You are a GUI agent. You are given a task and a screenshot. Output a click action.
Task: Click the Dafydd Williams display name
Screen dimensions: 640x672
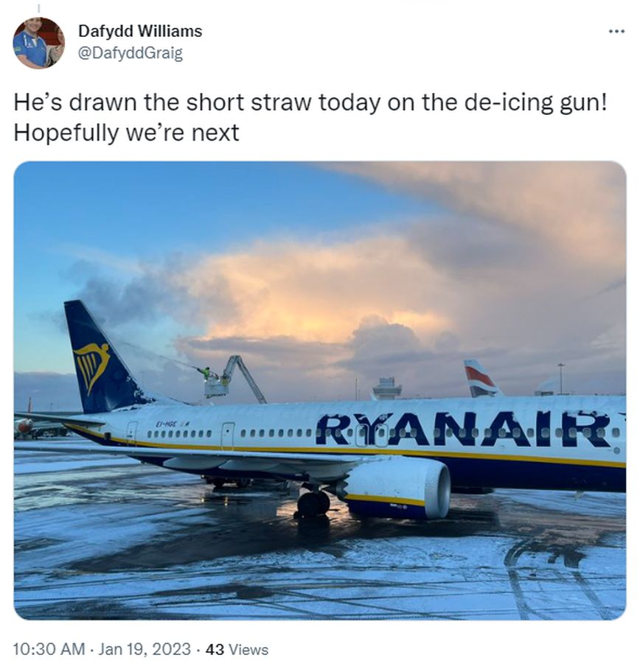click(x=140, y=31)
